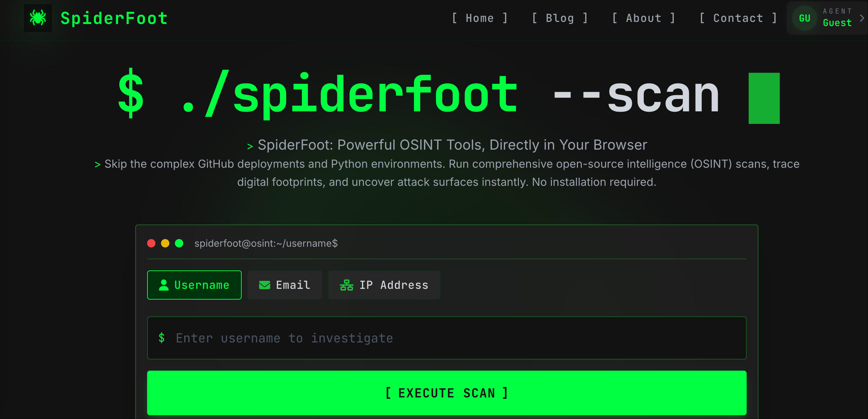Open the Contact navigation link
Image resolution: width=868 pixels, height=419 pixels.
(738, 18)
